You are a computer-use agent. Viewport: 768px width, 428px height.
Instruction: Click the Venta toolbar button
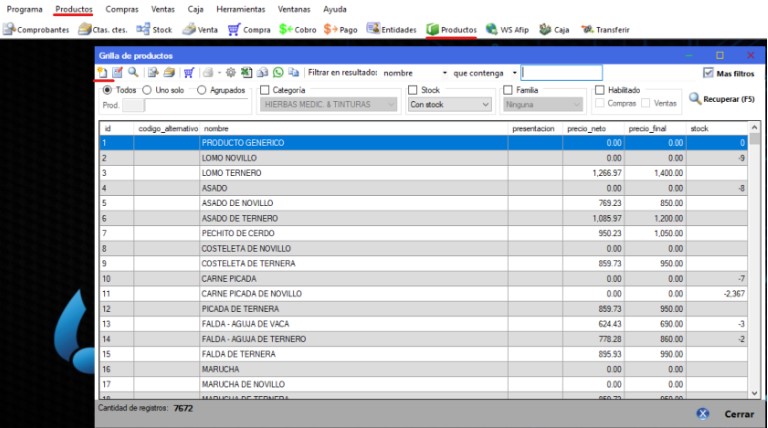pyautogui.click(x=200, y=29)
